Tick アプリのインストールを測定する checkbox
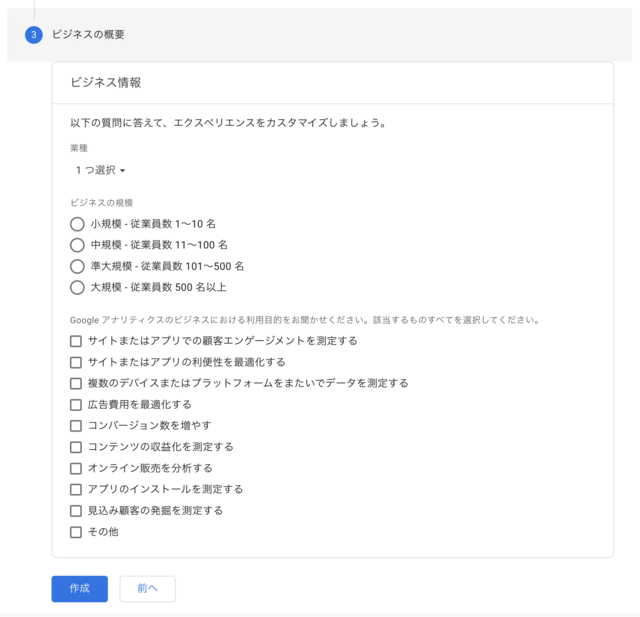 (x=76, y=490)
